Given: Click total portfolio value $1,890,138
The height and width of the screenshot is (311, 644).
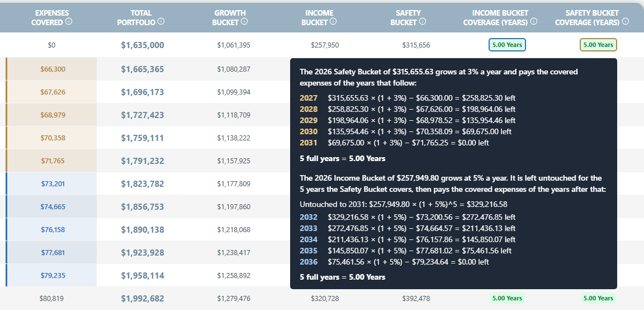Looking at the screenshot, I should point(143,230).
